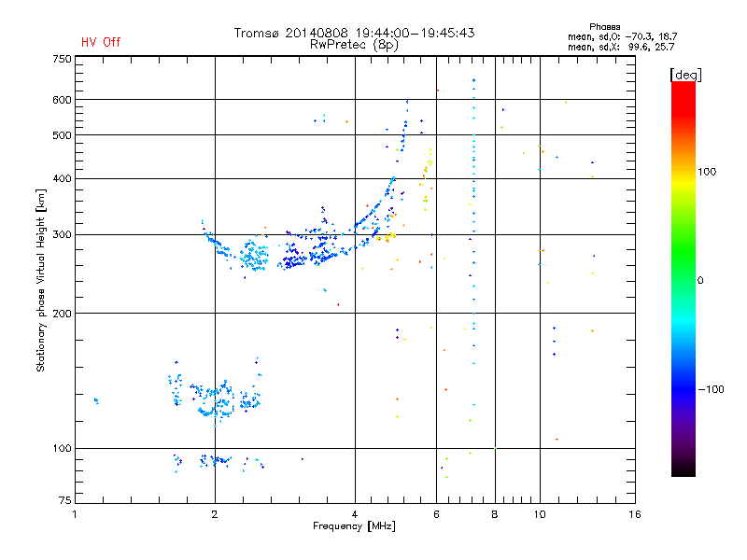Image resolution: width=747 pixels, height=560 pixels.
Task: Click the 'Frequency [MHz]' axis title
Action: (x=354, y=526)
